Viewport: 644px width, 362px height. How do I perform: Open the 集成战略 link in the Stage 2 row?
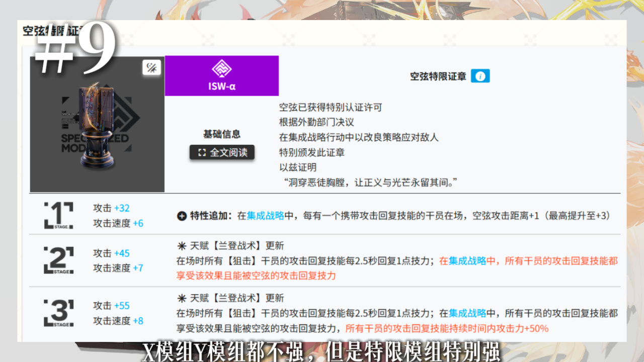point(468,261)
